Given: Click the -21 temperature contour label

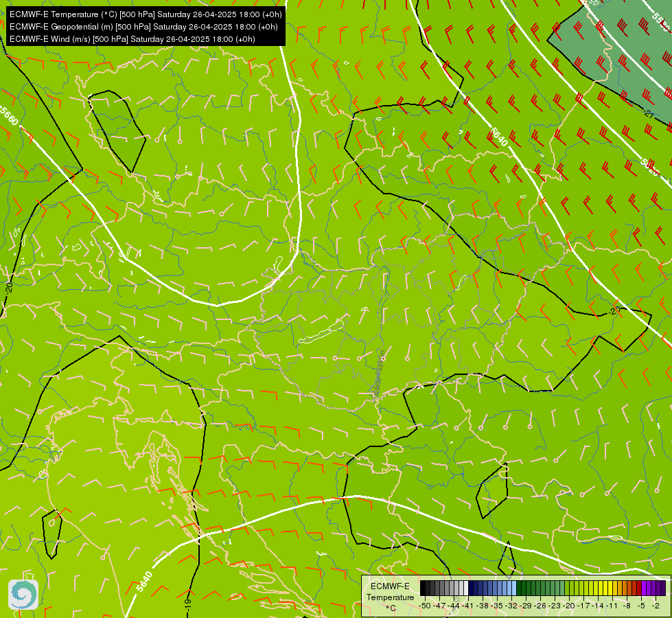Looking at the screenshot, I should pos(649,114).
